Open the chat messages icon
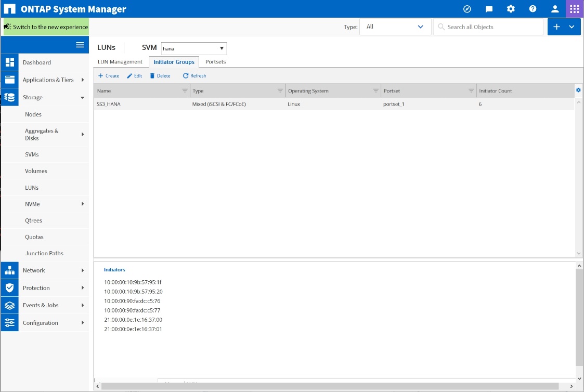 pyautogui.click(x=489, y=9)
